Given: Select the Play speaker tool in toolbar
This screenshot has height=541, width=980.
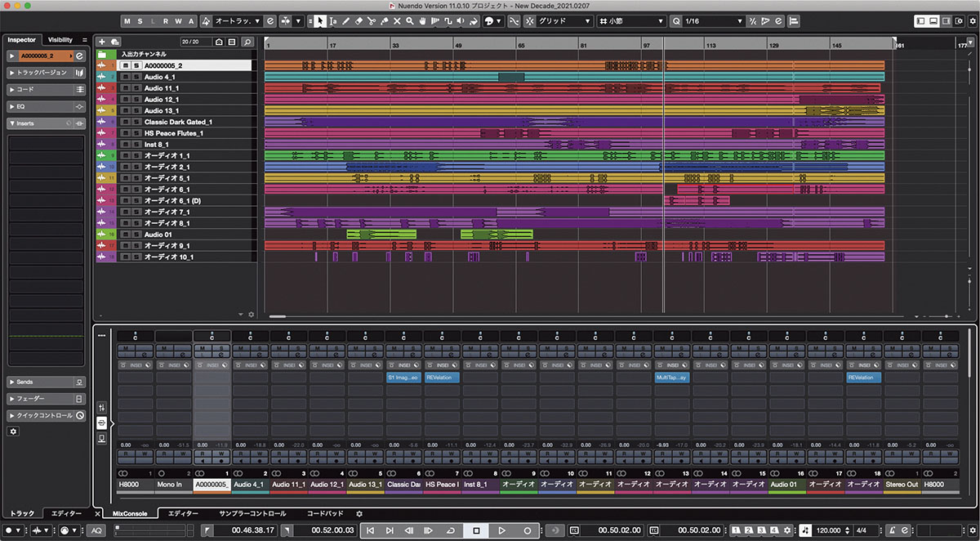Looking at the screenshot, I should coord(461,20).
